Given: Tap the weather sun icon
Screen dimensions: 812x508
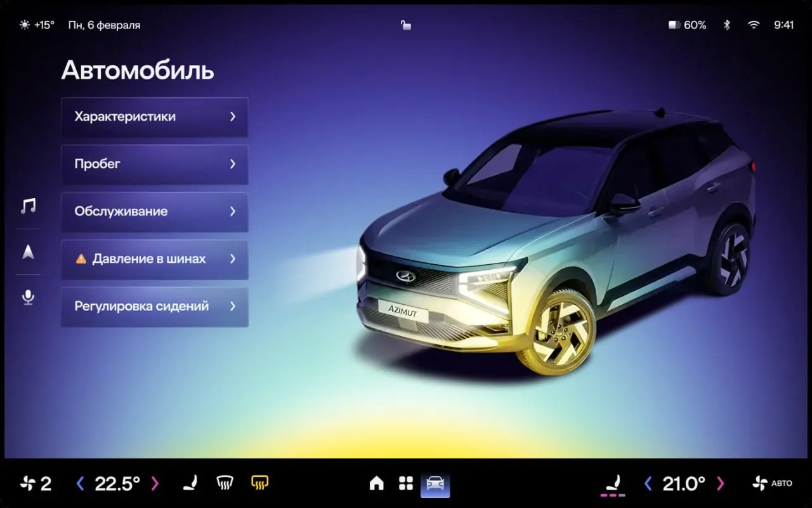Looking at the screenshot, I should (25, 25).
